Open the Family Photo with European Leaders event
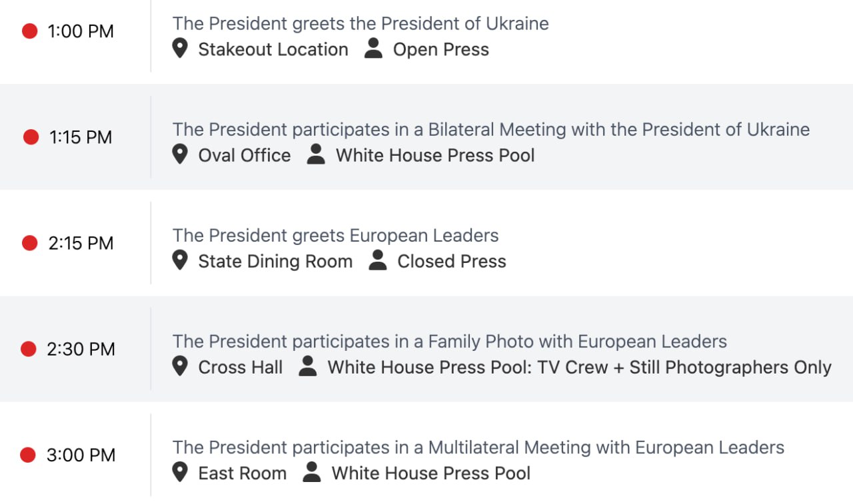This screenshot has width=853, height=504. click(449, 342)
